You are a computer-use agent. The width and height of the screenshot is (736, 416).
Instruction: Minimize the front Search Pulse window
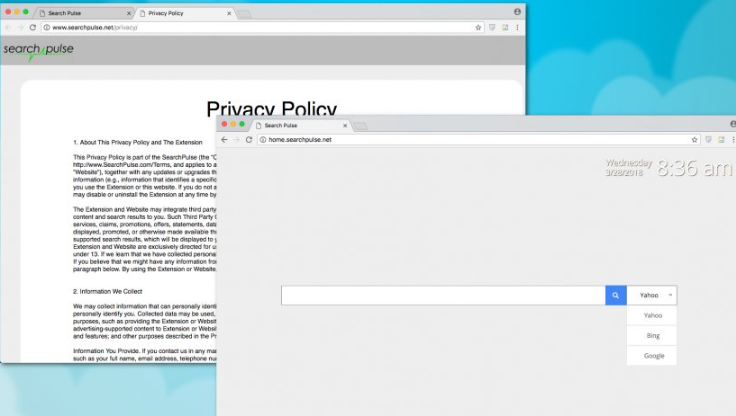(233, 124)
